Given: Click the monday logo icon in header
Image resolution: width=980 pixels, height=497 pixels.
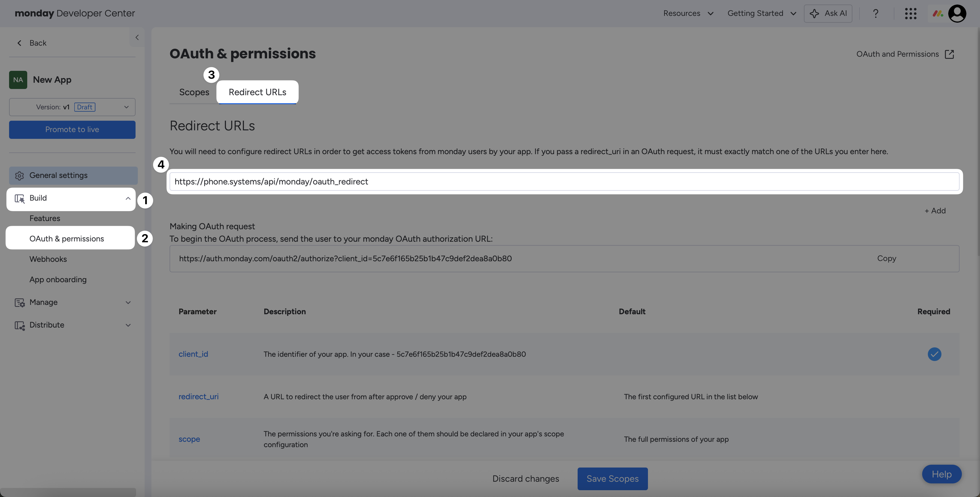Looking at the screenshot, I should 938,14.
